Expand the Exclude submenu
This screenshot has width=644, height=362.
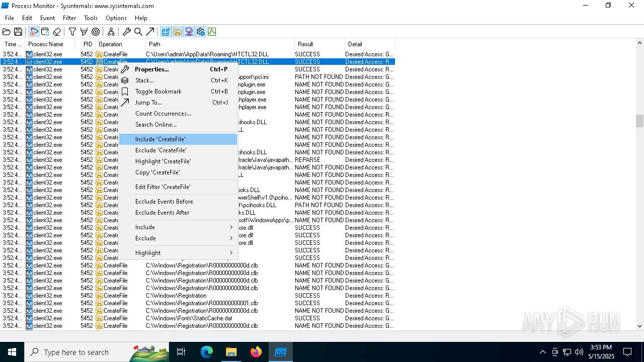click(x=178, y=238)
